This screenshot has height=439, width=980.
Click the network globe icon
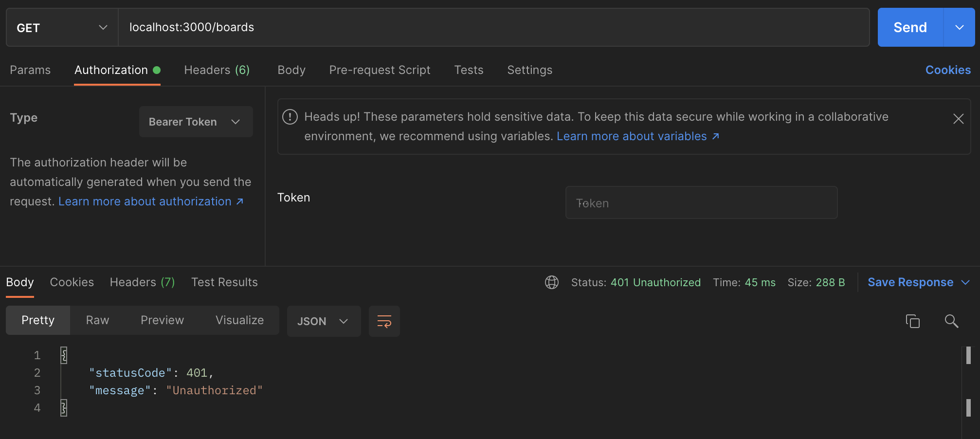pyautogui.click(x=552, y=282)
